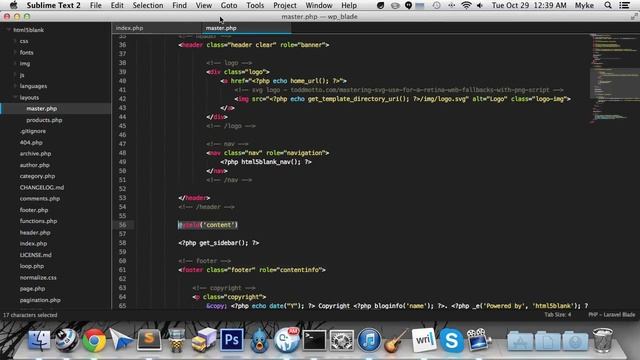Launch Skype from the dock
This screenshot has width=640, height=360.
click(x=451, y=340)
